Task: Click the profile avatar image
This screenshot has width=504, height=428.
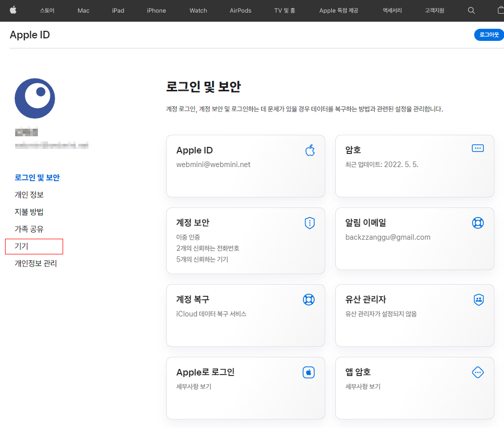Action: [x=35, y=98]
